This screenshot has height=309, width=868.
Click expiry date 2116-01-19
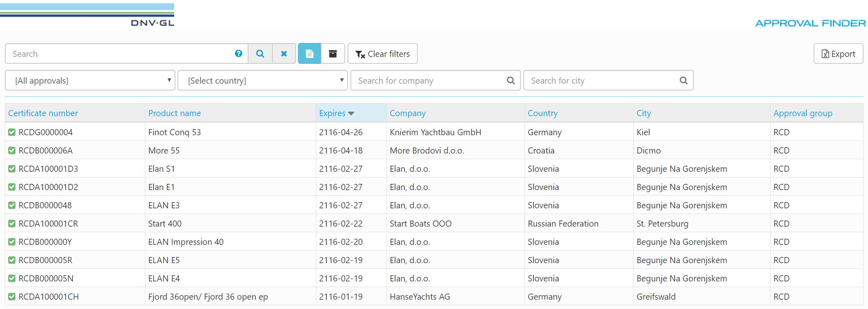coord(341,296)
